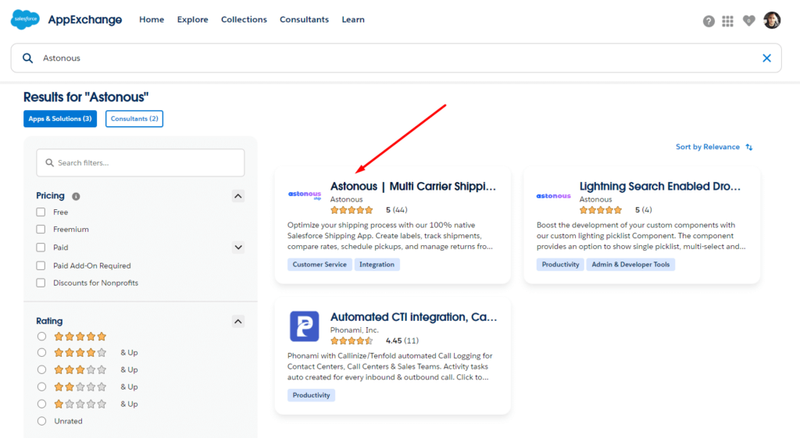The height and width of the screenshot is (438, 800).
Task: Collapse the Rating filter section
Action: [238, 321]
